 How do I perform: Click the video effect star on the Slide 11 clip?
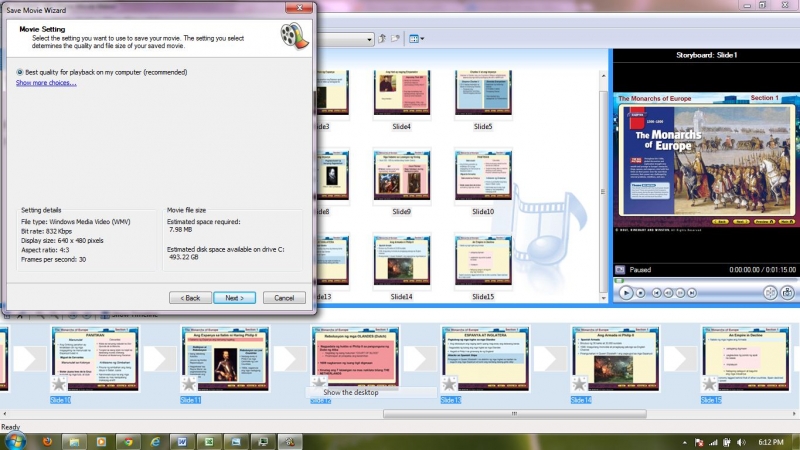(x=190, y=384)
